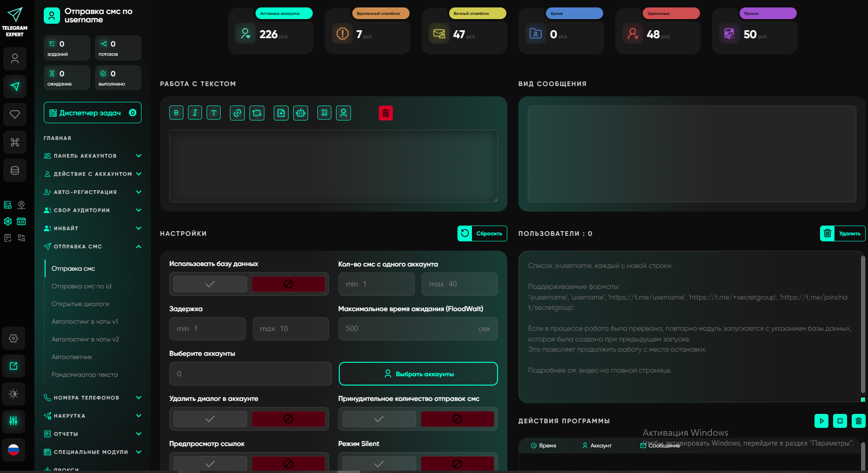Viewport: 868px width, 473px height.
Task: Clear the text with the red trash icon
Action: (x=386, y=113)
